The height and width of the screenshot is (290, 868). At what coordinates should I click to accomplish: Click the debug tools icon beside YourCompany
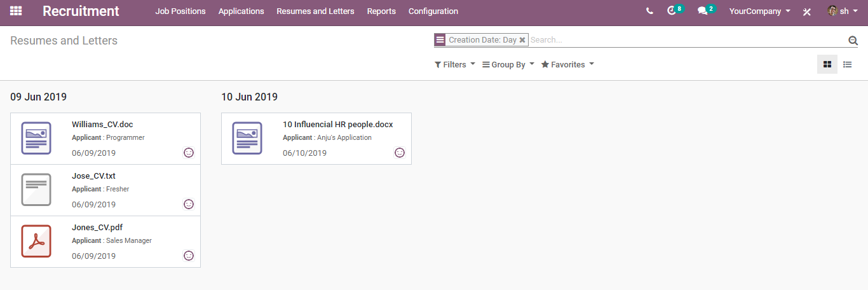[x=807, y=11]
